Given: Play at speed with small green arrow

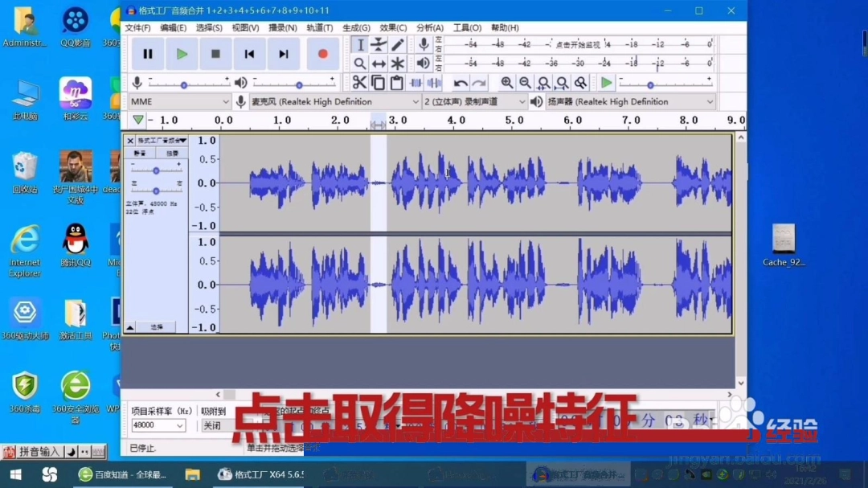Looking at the screenshot, I should 606,83.
